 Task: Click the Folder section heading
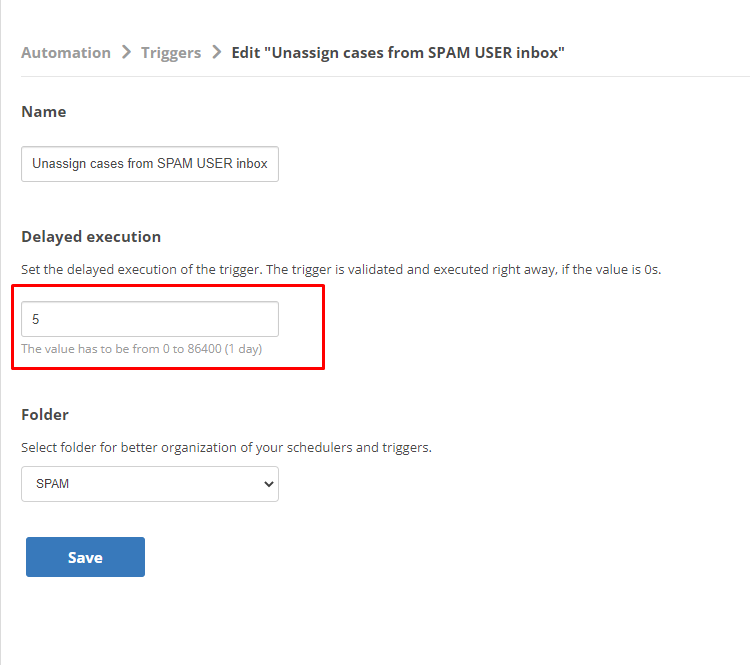pos(45,415)
